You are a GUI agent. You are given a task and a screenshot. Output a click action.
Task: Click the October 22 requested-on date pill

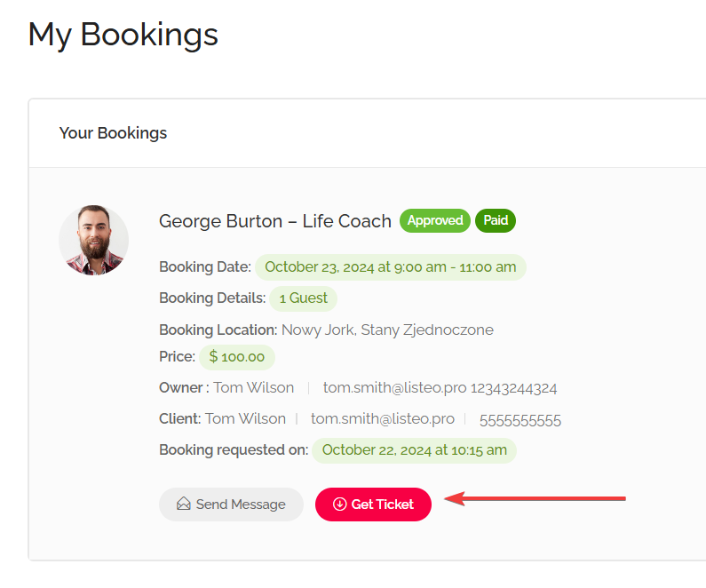pyautogui.click(x=414, y=450)
